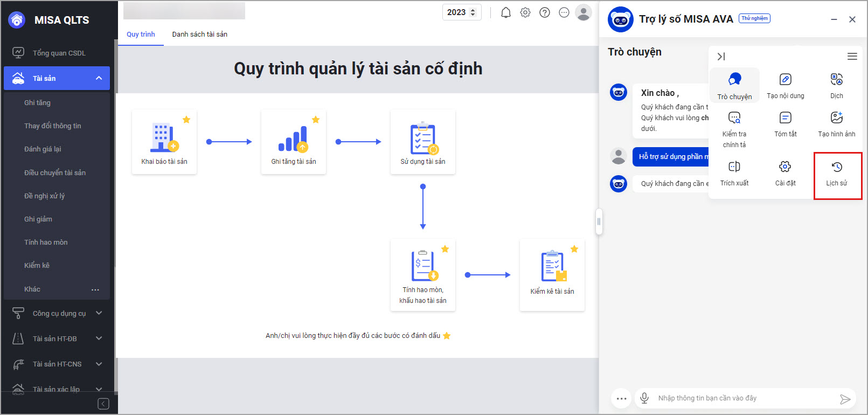Select the Tóm tắt feature

point(786,124)
